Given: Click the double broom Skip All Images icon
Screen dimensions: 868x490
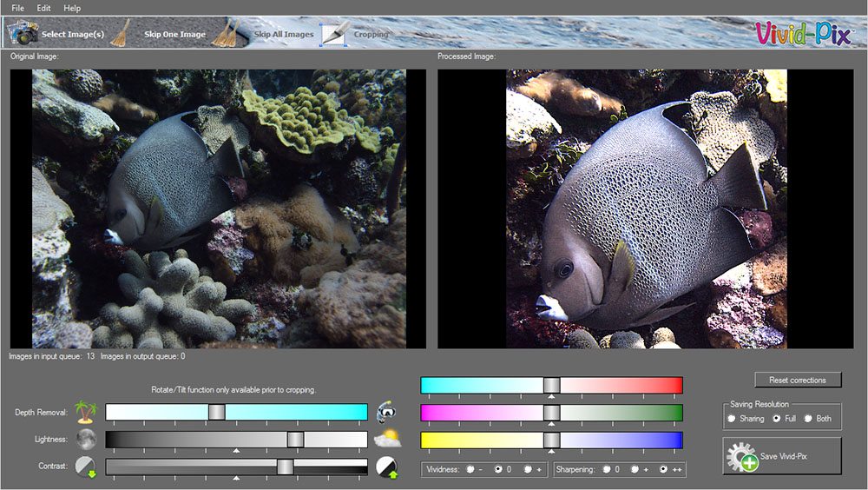Looking at the screenshot, I should click(227, 33).
